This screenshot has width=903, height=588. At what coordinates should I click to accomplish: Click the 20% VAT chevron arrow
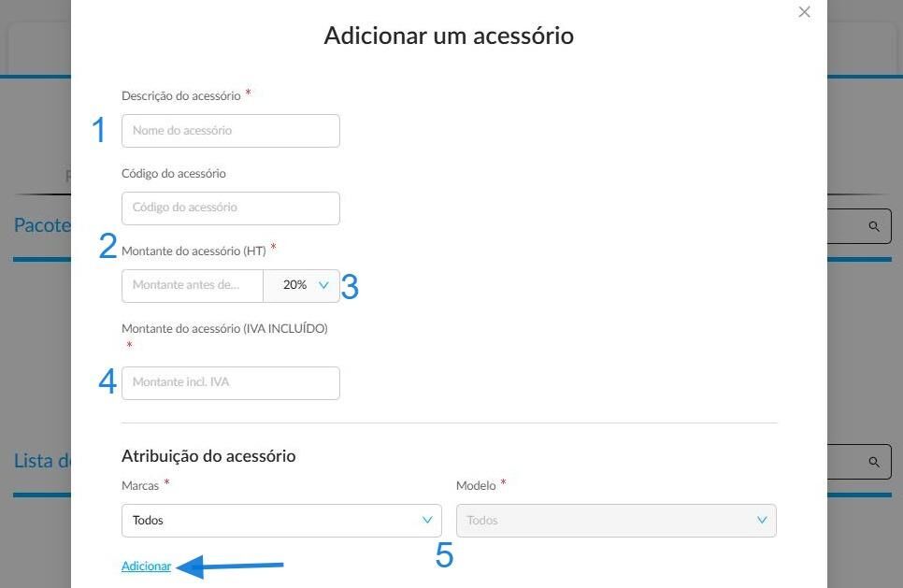pyautogui.click(x=323, y=285)
